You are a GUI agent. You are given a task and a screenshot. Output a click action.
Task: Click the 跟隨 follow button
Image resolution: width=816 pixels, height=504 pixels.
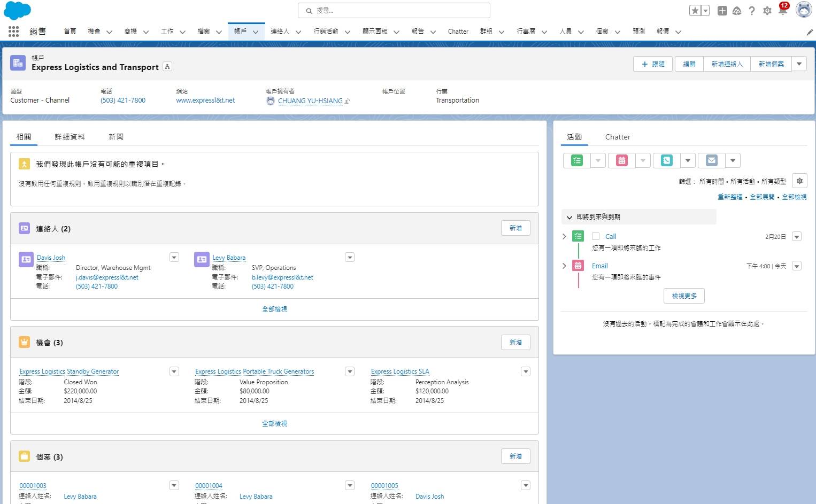653,64
